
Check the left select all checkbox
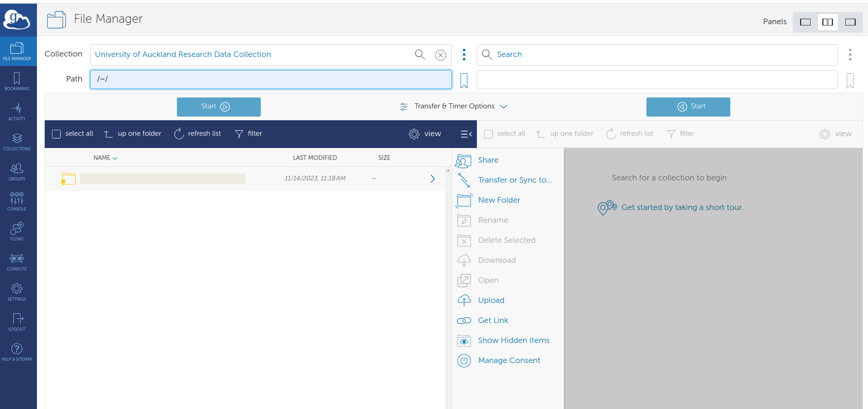point(57,134)
